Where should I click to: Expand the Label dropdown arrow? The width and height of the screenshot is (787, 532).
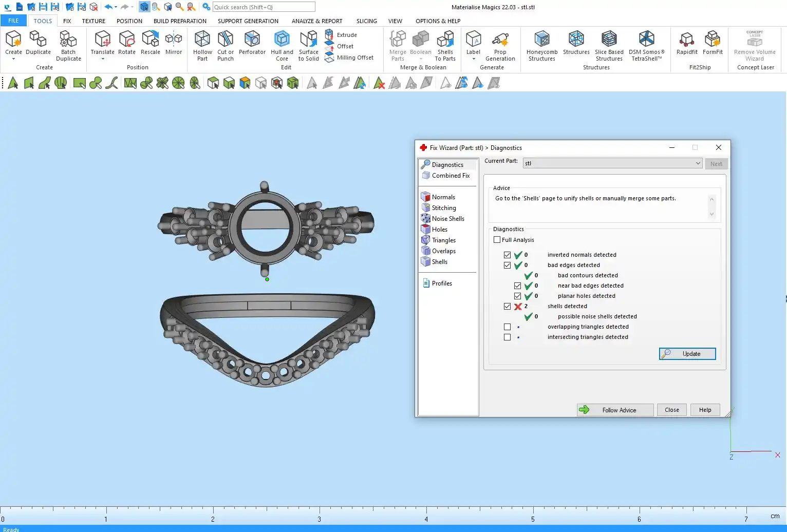point(473,59)
